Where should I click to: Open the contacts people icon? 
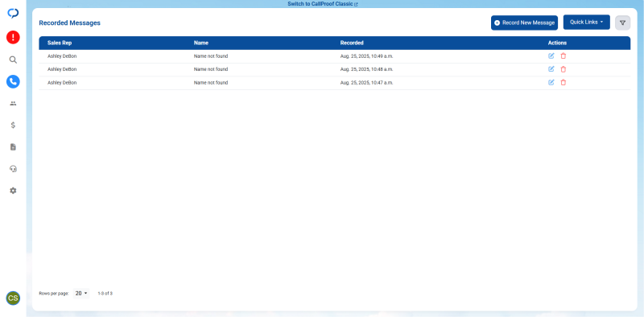click(13, 104)
